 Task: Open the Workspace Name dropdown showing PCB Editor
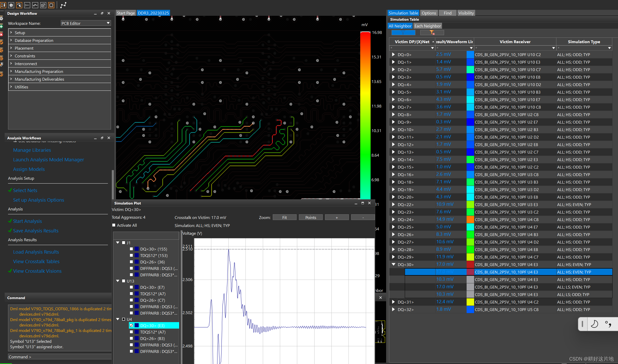(x=108, y=23)
